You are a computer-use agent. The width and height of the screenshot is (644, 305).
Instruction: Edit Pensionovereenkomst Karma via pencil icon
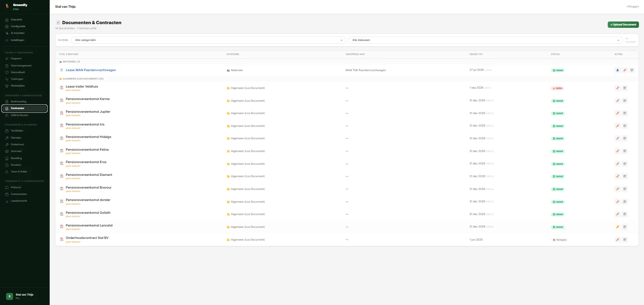pyautogui.click(x=617, y=101)
